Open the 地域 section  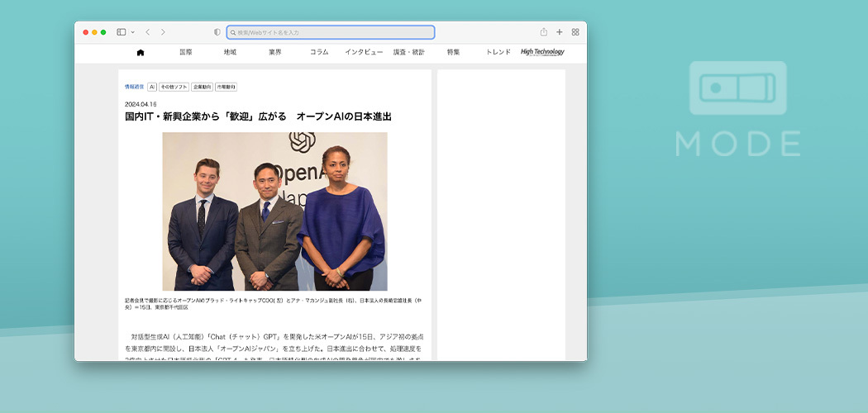230,52
